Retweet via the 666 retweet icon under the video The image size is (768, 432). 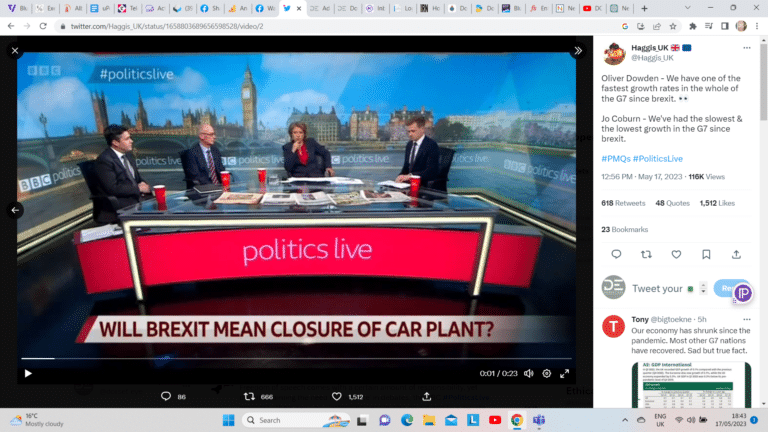249,396
